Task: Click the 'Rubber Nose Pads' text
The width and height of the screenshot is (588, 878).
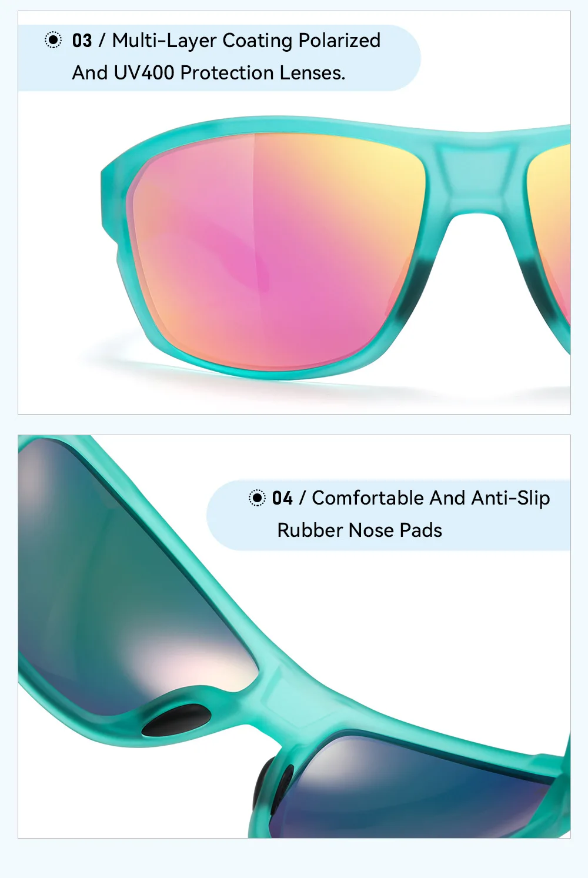Action: click(360, 530)
